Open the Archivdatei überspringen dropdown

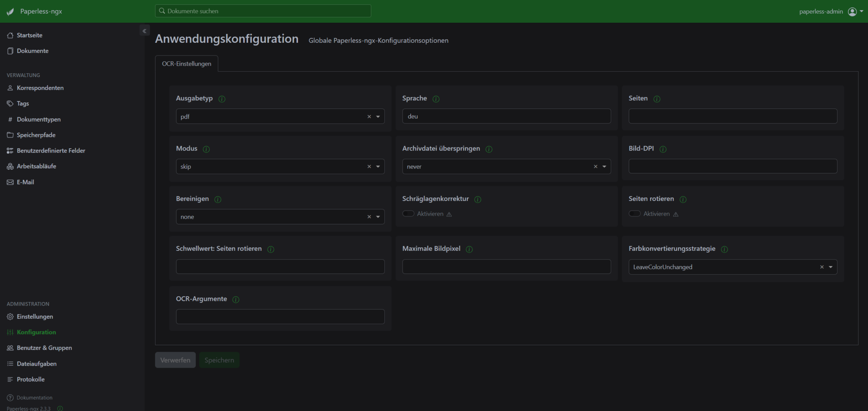[x=604, y=167]
